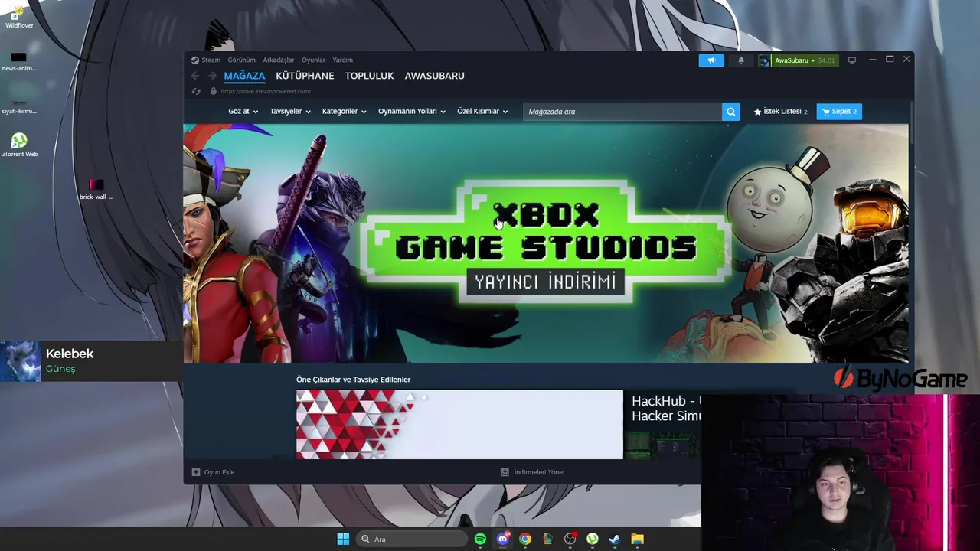Open the Steam notifications bell
Image resolution: width=980 pixels, height=551 pixels.
click(740, 60)
